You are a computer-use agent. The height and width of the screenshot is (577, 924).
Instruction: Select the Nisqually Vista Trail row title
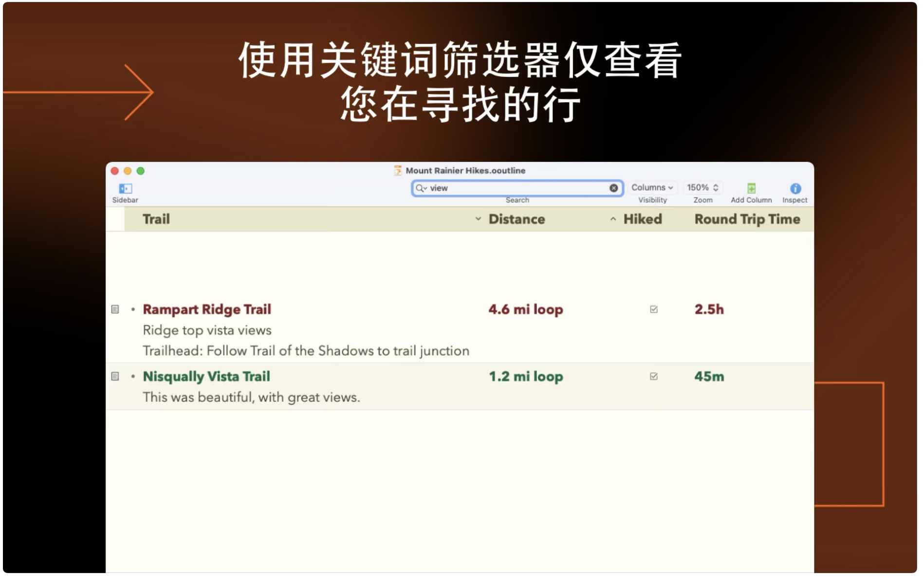[206, 377]
